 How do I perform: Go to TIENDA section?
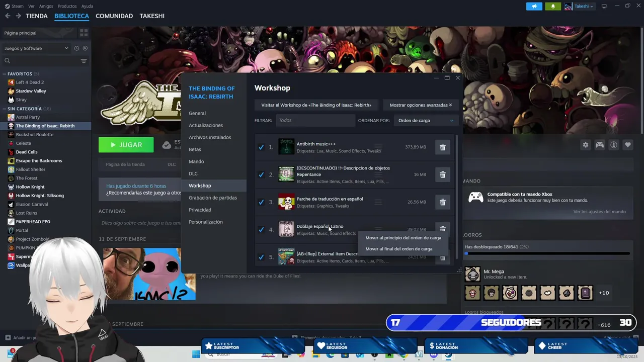pos(37,16)
